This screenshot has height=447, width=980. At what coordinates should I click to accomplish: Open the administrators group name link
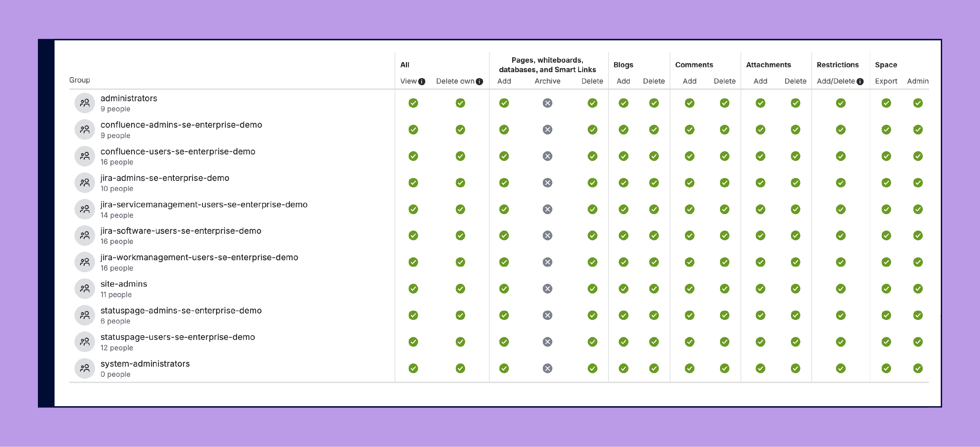(129, 98)
